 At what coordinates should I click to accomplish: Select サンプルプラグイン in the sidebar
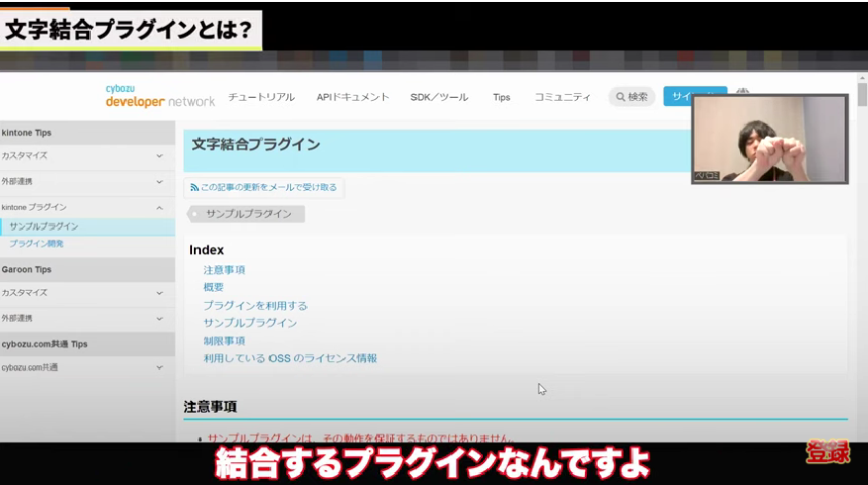(87, 227)
